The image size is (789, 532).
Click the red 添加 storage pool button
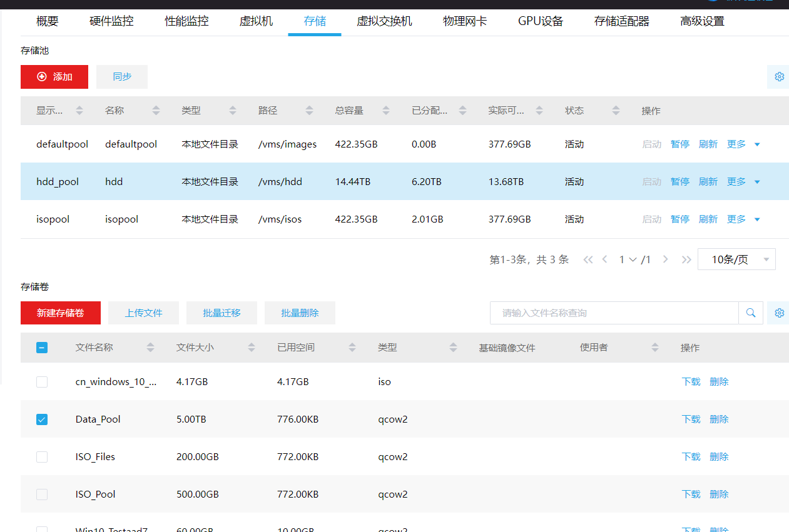54,77
